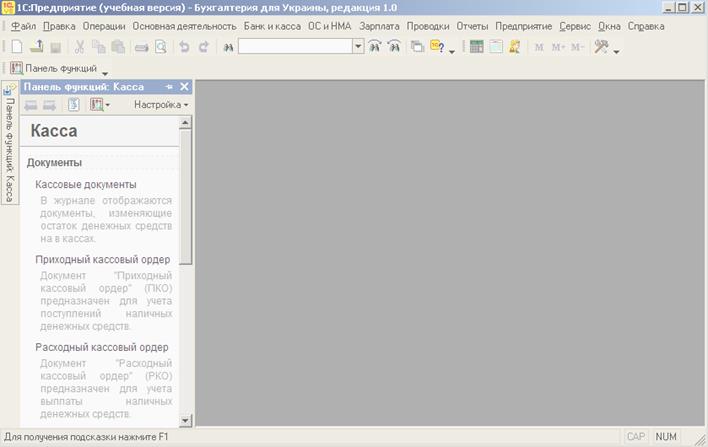
Task: Navigate forward in the function panel
Action: click(x=49, y=105)
